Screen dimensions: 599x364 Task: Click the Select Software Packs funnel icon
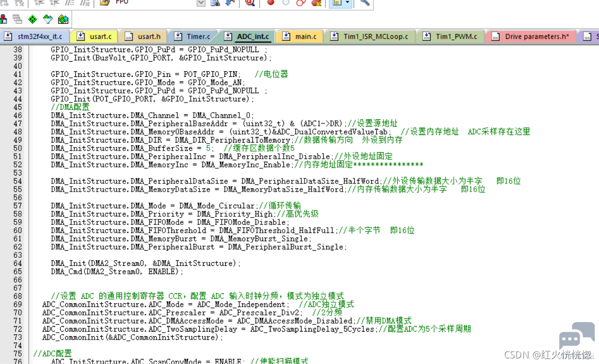[x=48, y=19]
